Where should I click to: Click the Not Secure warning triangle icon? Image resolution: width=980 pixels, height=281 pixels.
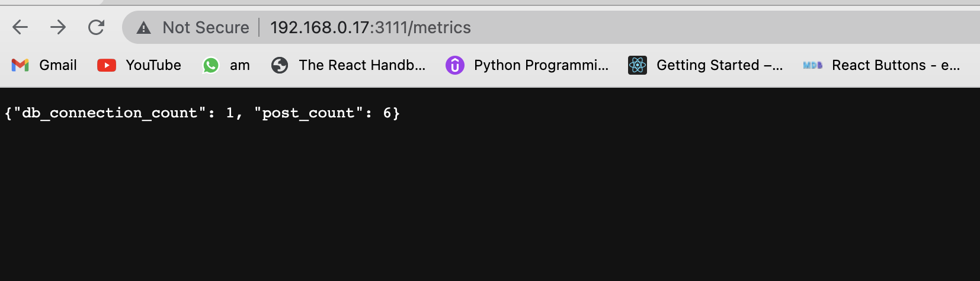(143, 28)
